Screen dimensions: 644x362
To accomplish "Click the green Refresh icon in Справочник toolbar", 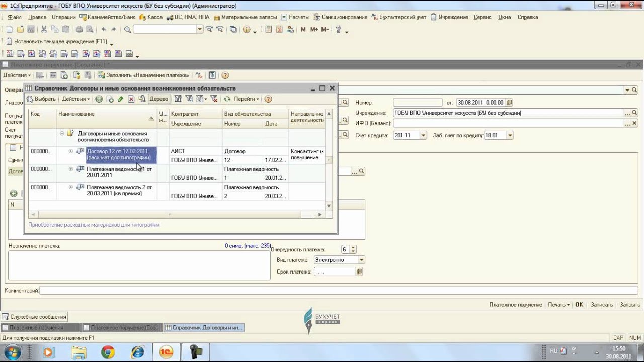I will point(227,99).
